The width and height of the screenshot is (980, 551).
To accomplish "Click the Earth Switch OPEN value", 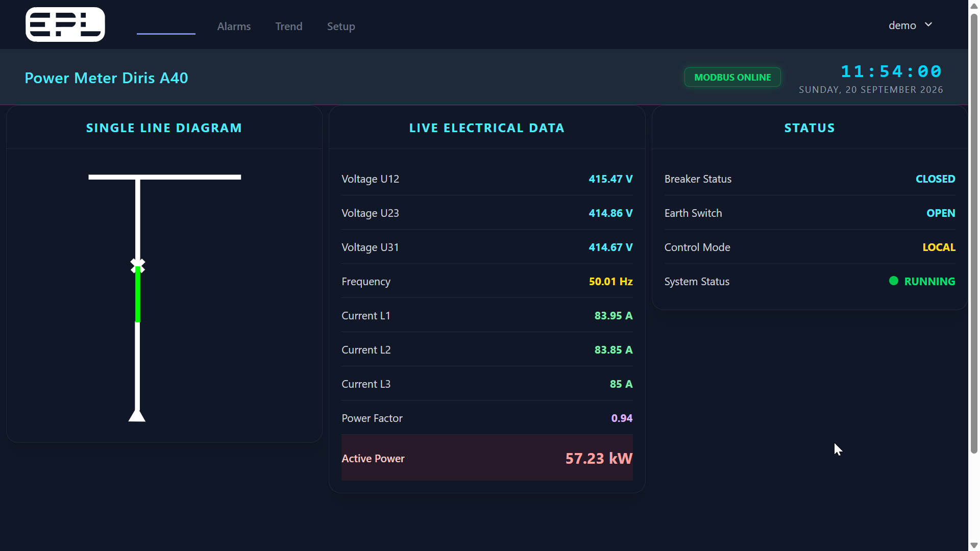I will pos(941,213).
